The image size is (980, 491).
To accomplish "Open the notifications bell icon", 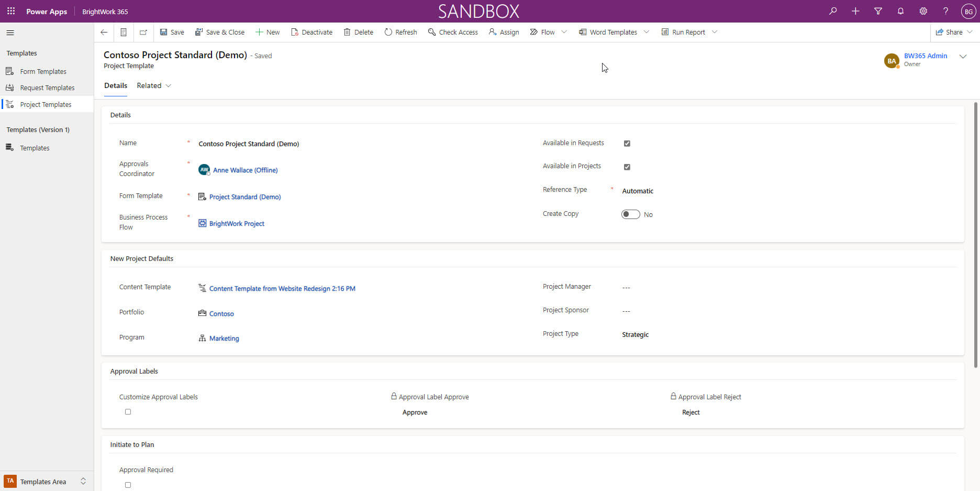I will tap(900, 11).
